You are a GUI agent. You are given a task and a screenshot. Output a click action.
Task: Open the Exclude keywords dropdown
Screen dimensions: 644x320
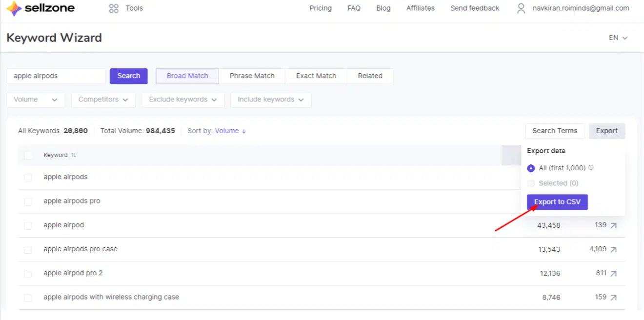coord(183,100)
